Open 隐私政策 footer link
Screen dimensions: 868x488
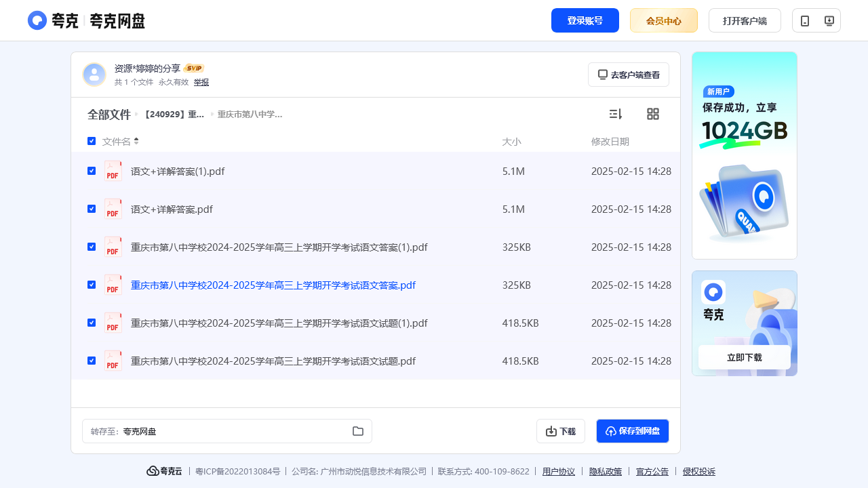coord(606,472)
